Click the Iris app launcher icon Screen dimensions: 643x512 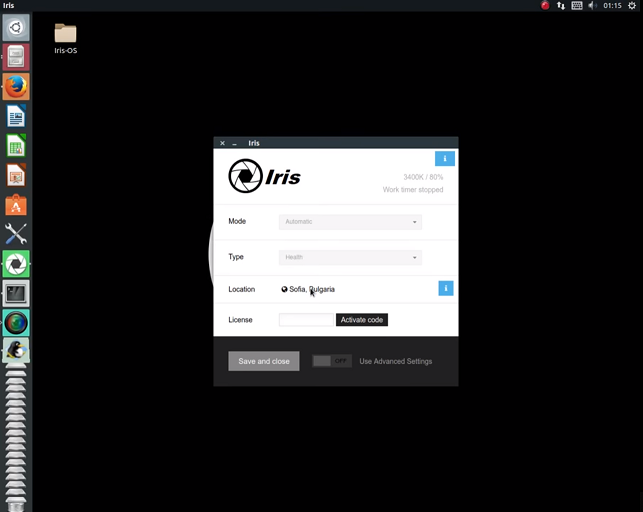click(16, 264)
